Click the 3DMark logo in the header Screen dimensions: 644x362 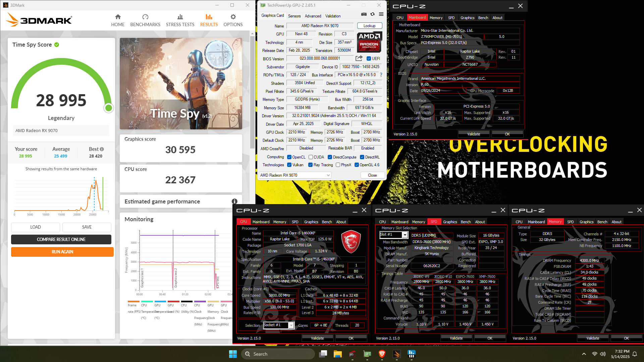tap(39, 20)
